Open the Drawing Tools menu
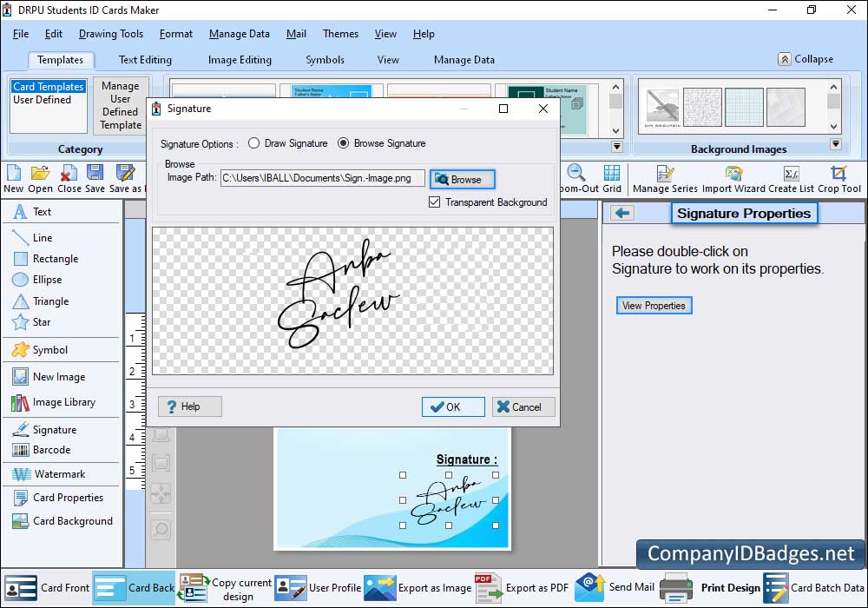 pyautogui.click(x=111, y=34)
